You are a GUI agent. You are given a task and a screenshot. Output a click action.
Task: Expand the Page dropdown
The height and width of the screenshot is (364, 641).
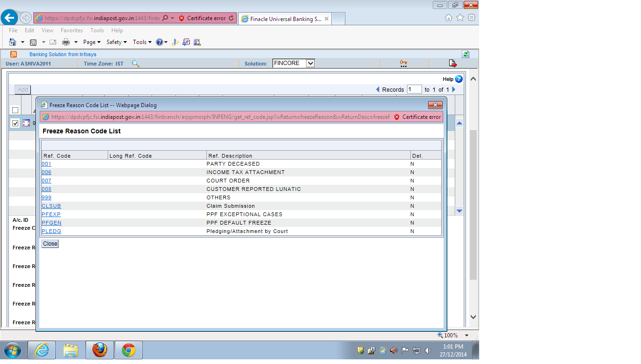[91, 42]
